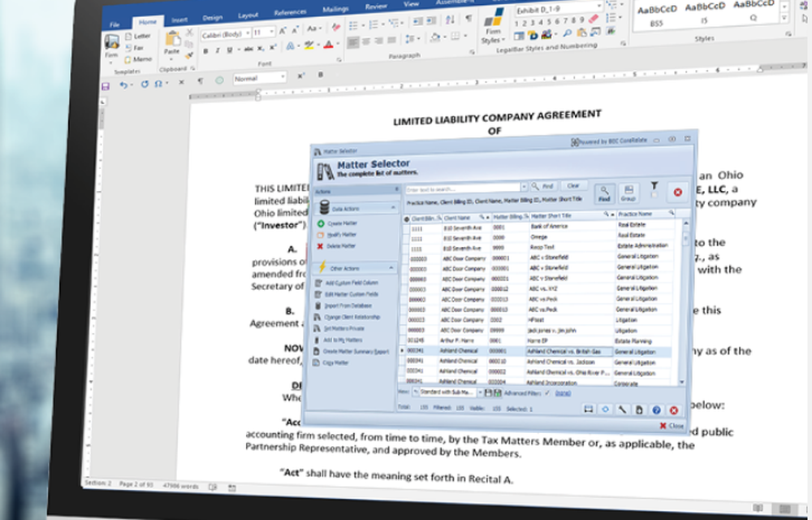The height and width of the screenshot is (520, 812).
Task: Select the large Find magnifier button
Action: click(604, 193)
